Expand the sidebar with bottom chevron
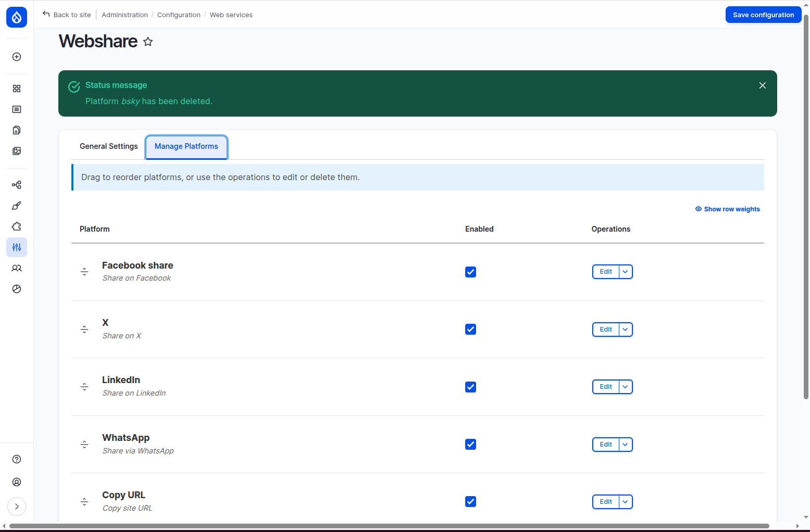This screenshot has width=810, height=532. [x=17, y=506]
